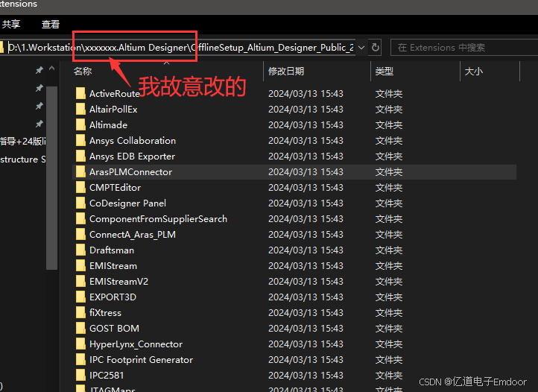Click the Draftsman folder icon

point(80,250)
